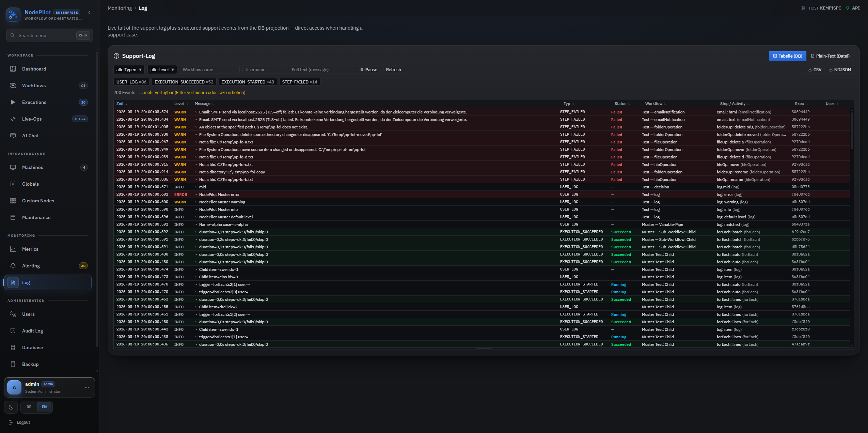The image size is (868, 433).
Task: Click the Database icon
Action: click(13, 347)
